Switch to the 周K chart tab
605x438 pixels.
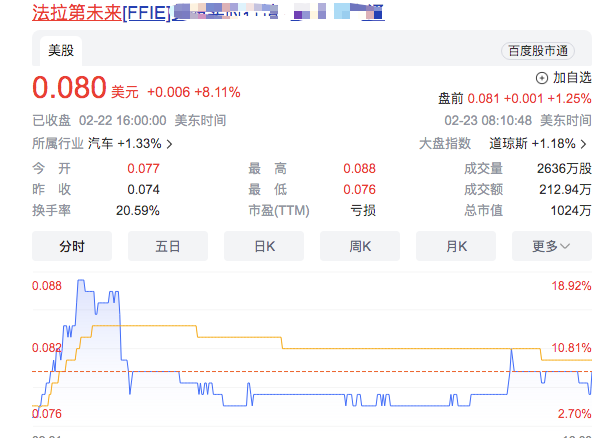coord(360,246)
